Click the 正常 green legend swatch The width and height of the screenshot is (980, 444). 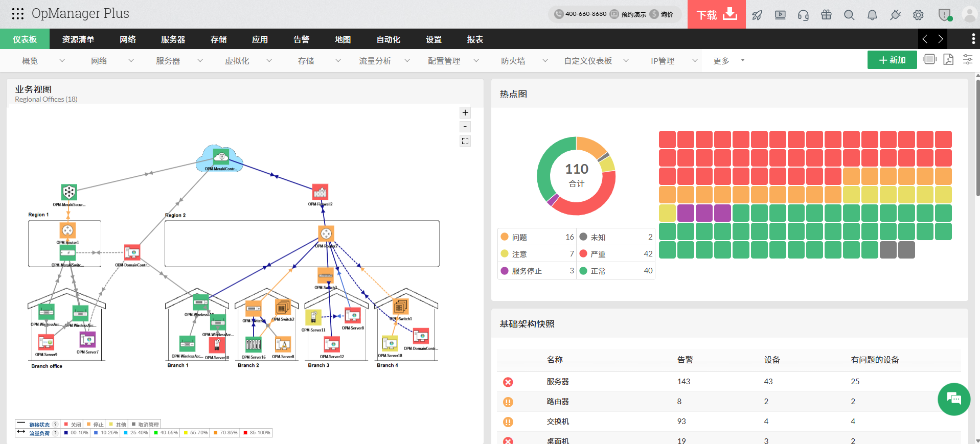coord(583,271)
